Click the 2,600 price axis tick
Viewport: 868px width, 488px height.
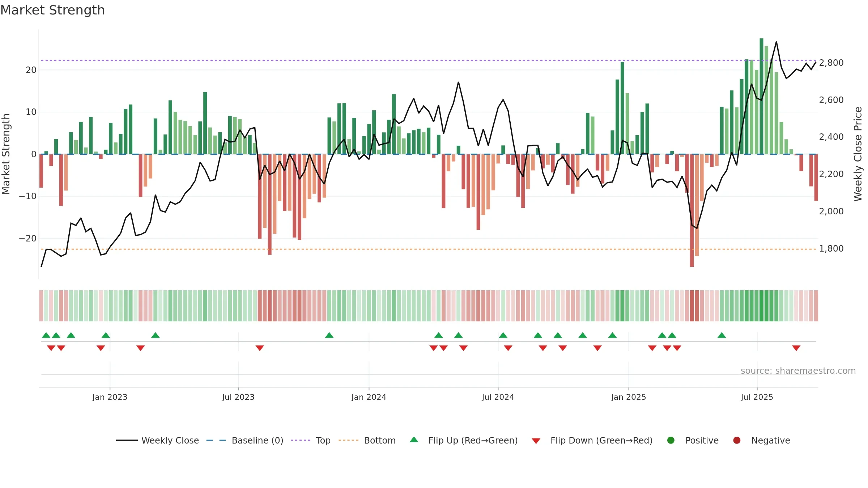(831, 100)
